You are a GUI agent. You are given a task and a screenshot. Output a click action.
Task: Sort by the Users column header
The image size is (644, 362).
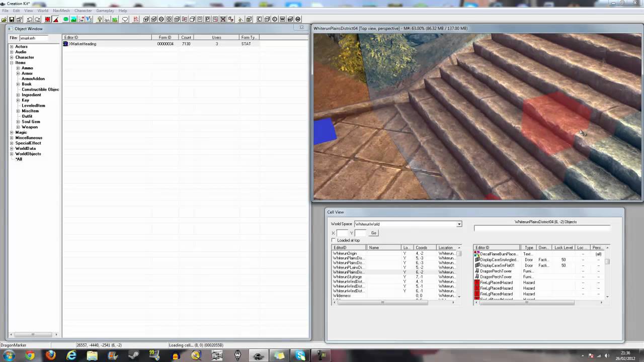pos(216,37)
